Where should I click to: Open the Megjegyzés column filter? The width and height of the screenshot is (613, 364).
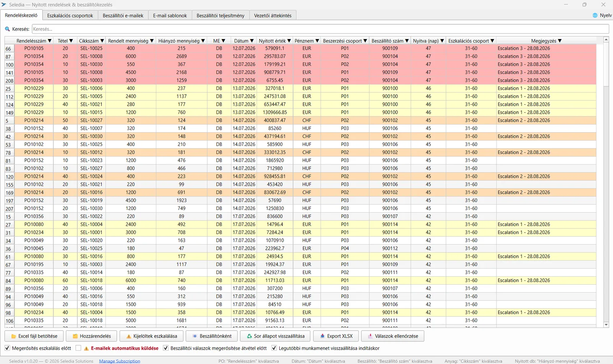560,41
